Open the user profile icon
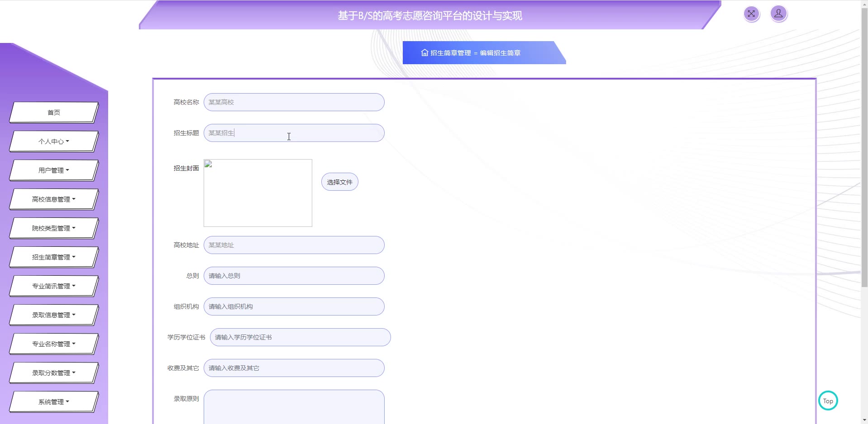Screen dimensions: 868x424 click(x=778, y=14)
